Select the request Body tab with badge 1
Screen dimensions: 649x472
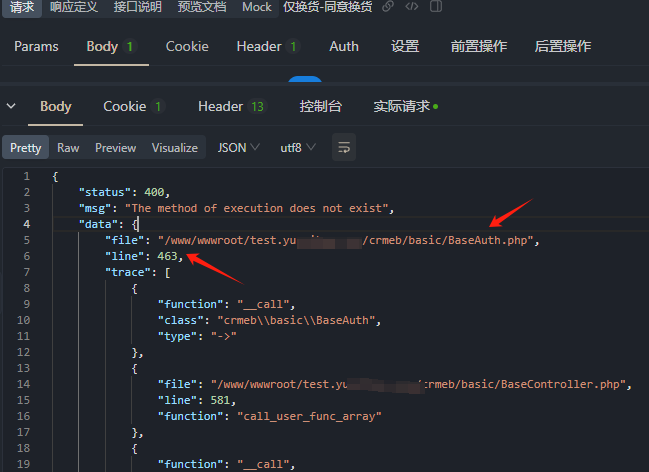click(x=111, y=46)
